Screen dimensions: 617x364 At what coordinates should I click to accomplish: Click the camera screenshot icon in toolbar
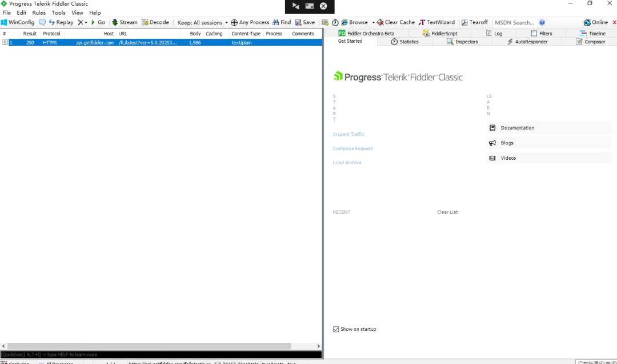click(325, 22)
